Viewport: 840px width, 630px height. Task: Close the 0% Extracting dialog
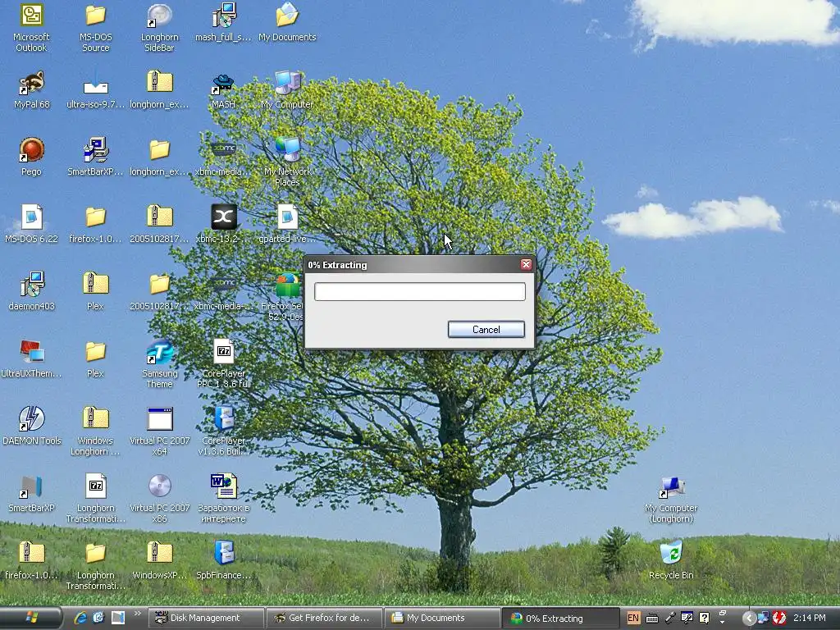point(526,265)
